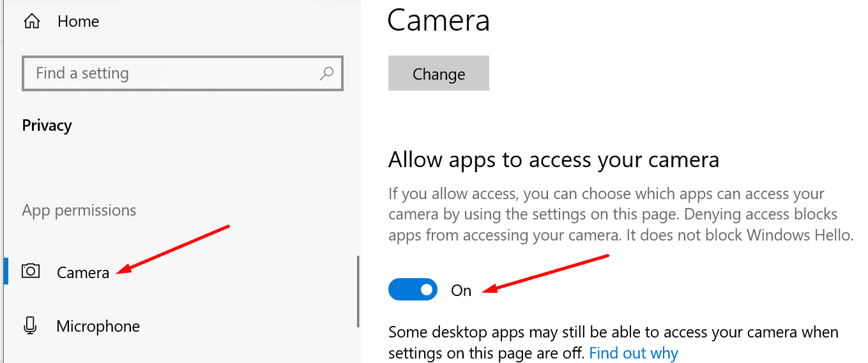
Task: Open the Find out why link
Action: click(634, 353)
